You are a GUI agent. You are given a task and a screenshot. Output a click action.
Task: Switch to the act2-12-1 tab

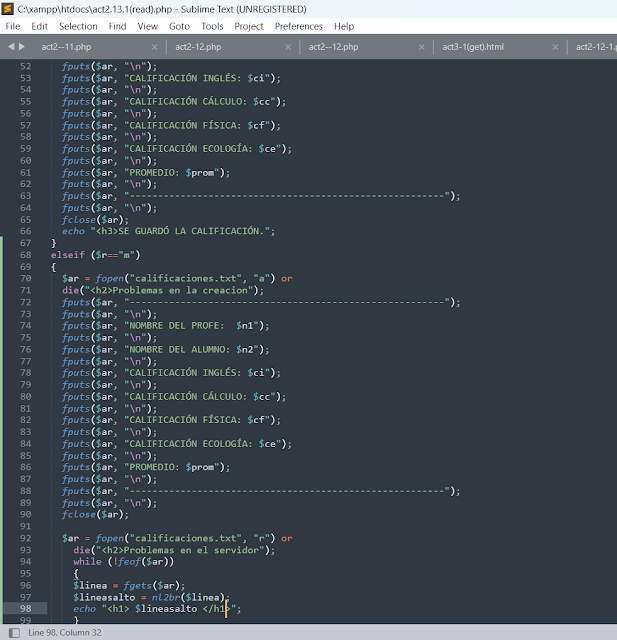point(596,47)
